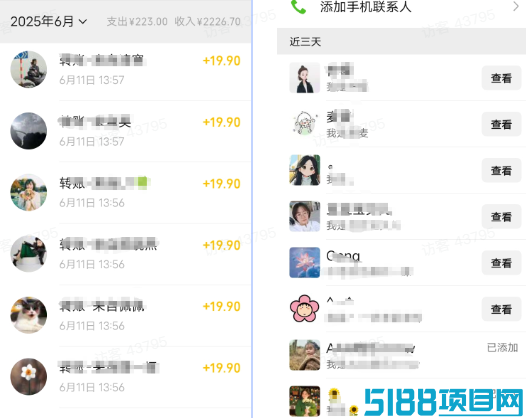Click the 已添加 status label

(x=503, y=348)
